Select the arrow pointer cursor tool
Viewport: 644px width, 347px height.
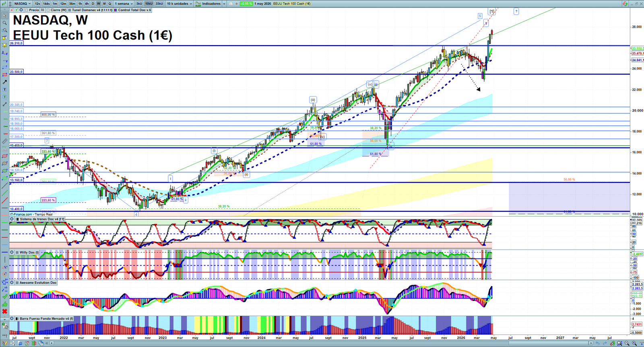(5, 16)
